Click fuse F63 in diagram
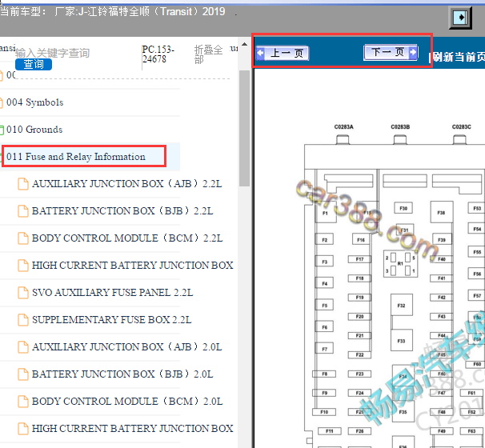 click(471, 431)
